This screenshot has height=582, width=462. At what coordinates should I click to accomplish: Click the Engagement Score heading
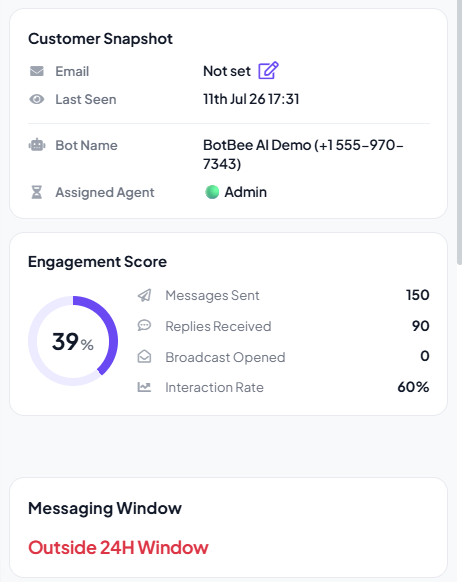(98, 262)
